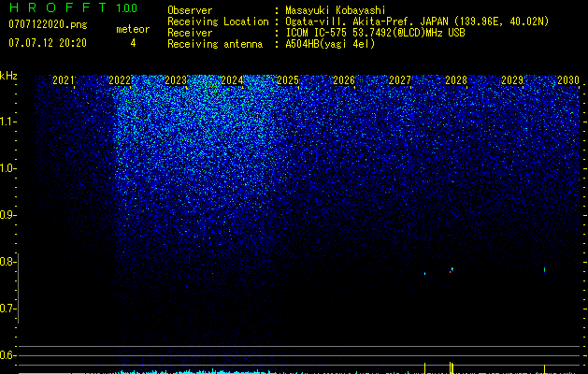Click the 2024 time marker
This screenshot has width=588, height=374.
[x=232, y=80]
